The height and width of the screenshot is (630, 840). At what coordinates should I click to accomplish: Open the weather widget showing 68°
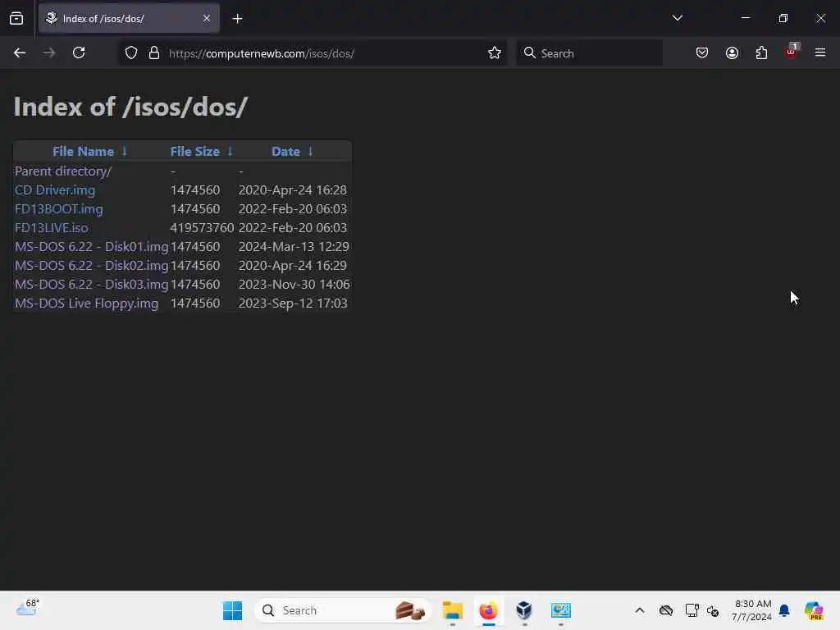28,608
